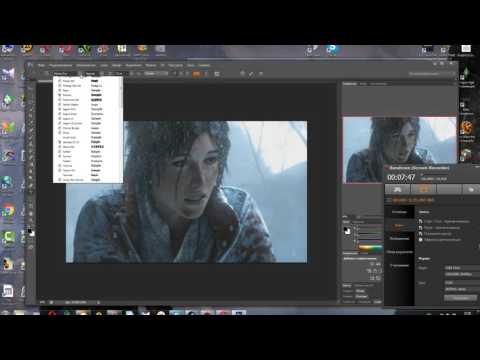Image resolution: width=480 pixels, height=360 pixels.
Task: Open the anti-aliasing method dropdown
Action: click(x=155, y=74)
